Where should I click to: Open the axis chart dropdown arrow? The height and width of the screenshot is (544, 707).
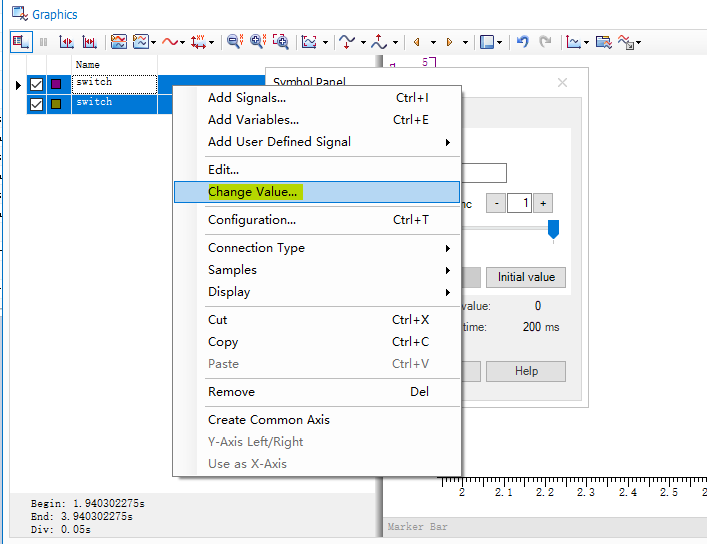point(586,42)
